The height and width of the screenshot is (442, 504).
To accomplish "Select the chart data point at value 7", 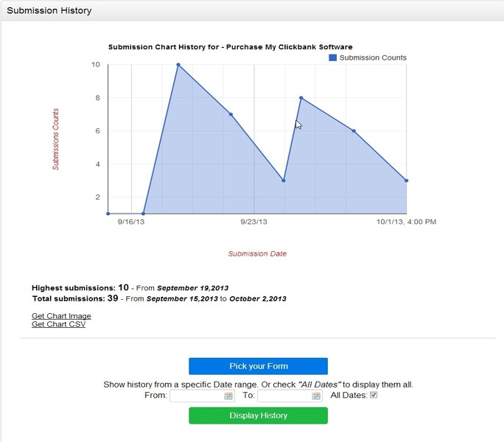I will pyautogui.click(x=231, y=114).
